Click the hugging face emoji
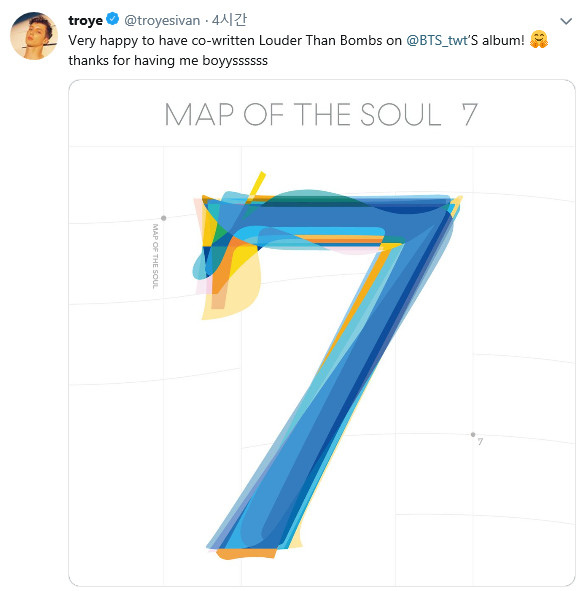Image resolution: width=585 pixels, height=591 pixels. click(539, 40)
